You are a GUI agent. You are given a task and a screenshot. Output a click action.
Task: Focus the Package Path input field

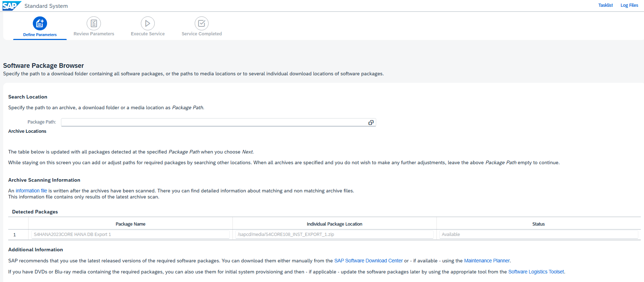click(x=218, y=122)
